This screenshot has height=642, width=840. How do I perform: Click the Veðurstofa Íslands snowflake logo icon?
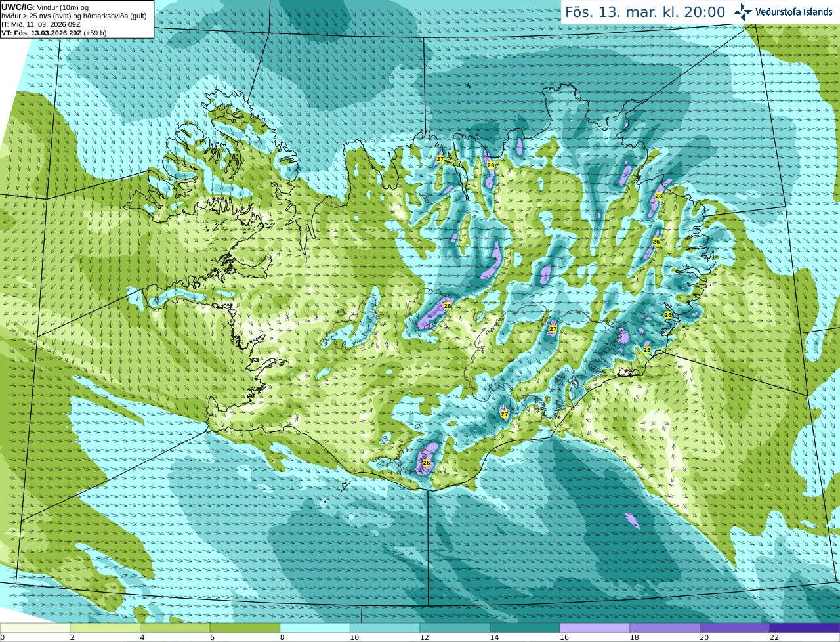[743, 12]
